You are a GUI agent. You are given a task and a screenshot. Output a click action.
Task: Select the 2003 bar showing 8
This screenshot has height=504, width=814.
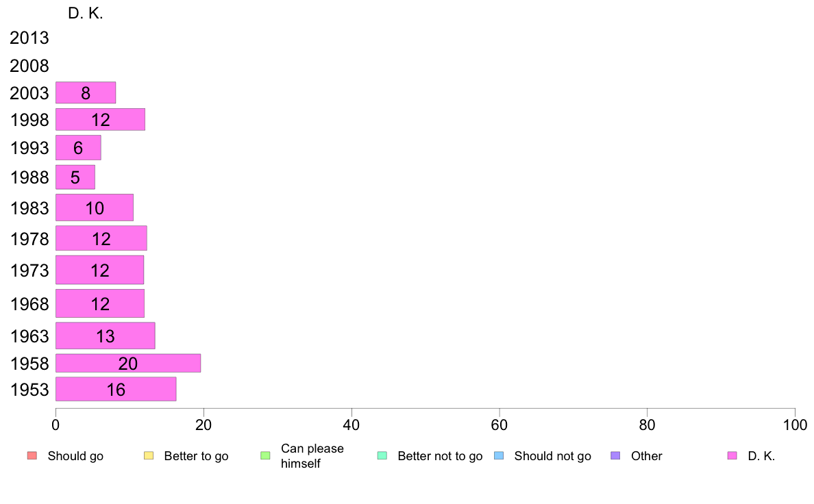pyautogui.click(x=86, y=93)
